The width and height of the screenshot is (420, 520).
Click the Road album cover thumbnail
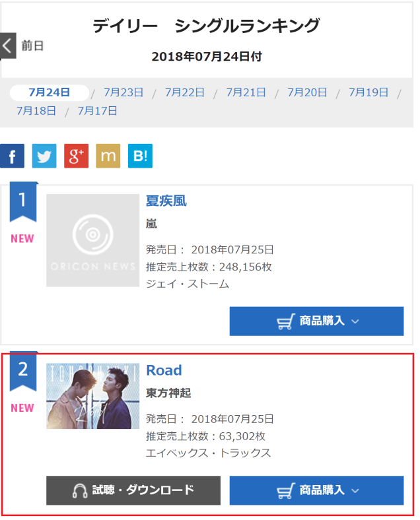coord(93,396)
